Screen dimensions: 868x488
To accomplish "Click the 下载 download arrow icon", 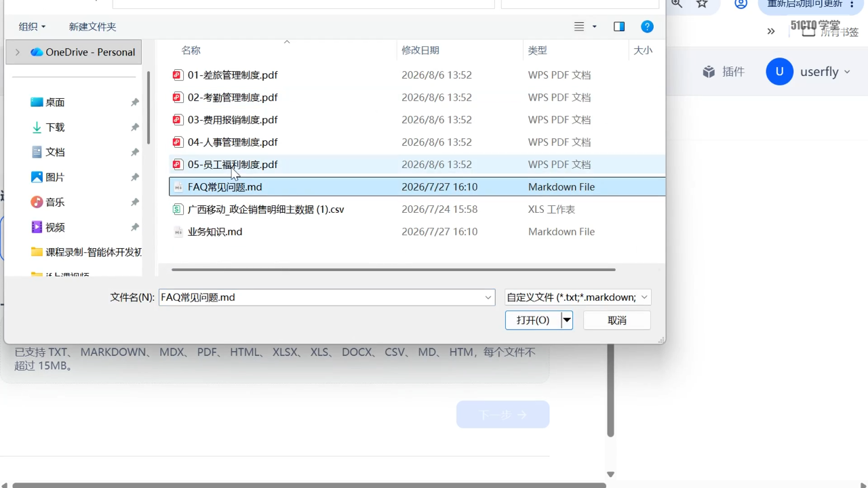I will [37, 127].
